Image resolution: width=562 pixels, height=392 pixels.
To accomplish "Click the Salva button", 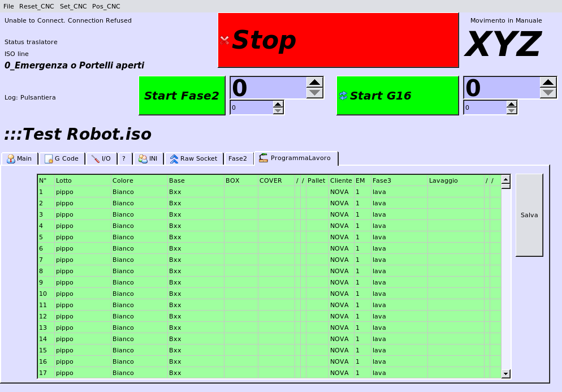I will click(x=529, y=215).
